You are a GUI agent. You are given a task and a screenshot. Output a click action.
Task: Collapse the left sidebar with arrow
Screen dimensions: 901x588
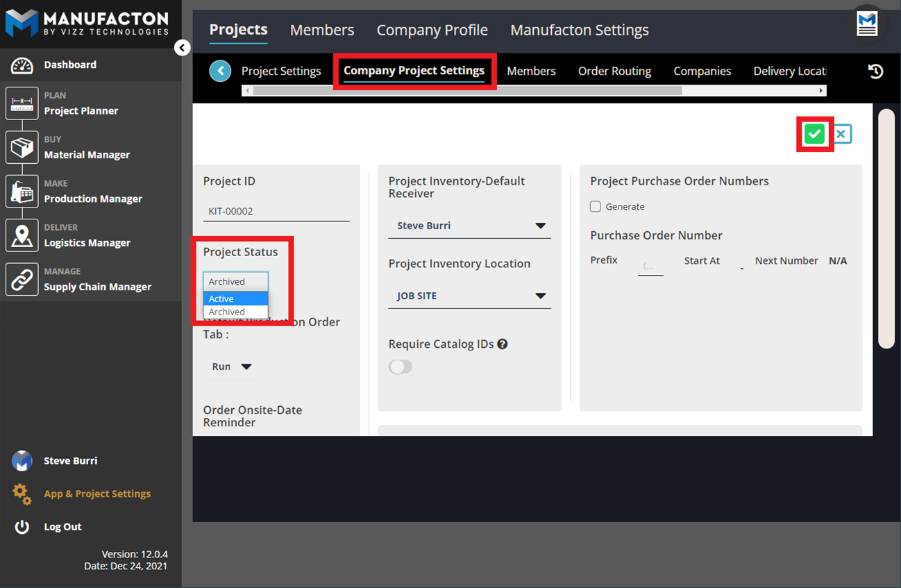[182, 48]
